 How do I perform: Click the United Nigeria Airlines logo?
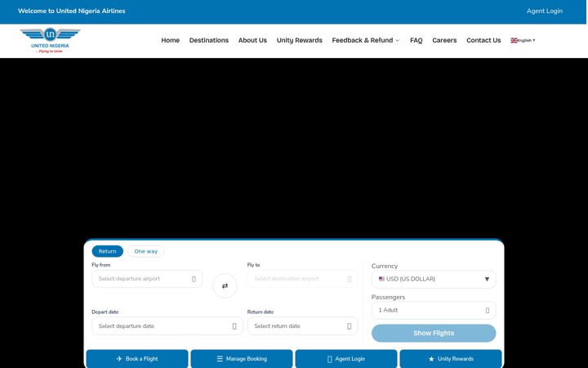pyautogui.click(x=50, y=40)
